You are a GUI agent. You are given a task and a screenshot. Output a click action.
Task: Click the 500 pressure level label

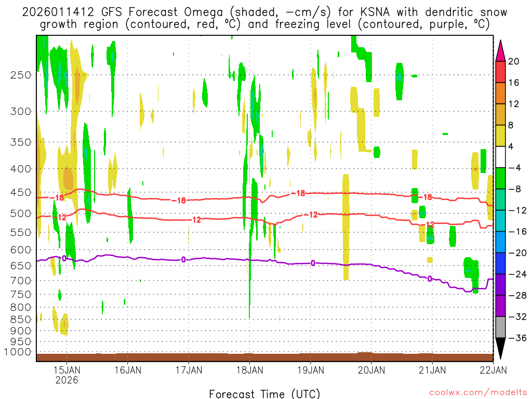pyautogui.click(x=21, y=214)
